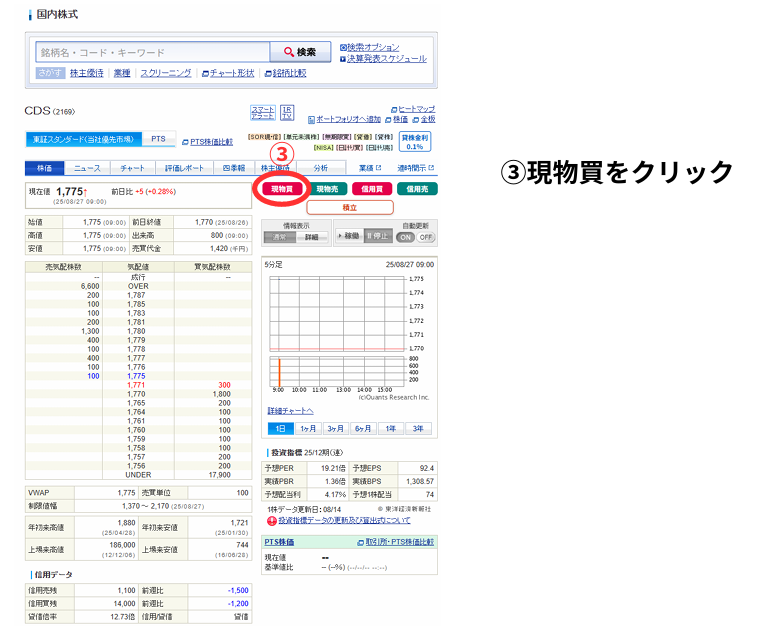Open the 四季報 tab
This screenshot has width=768, height=633.
(234, 169)
